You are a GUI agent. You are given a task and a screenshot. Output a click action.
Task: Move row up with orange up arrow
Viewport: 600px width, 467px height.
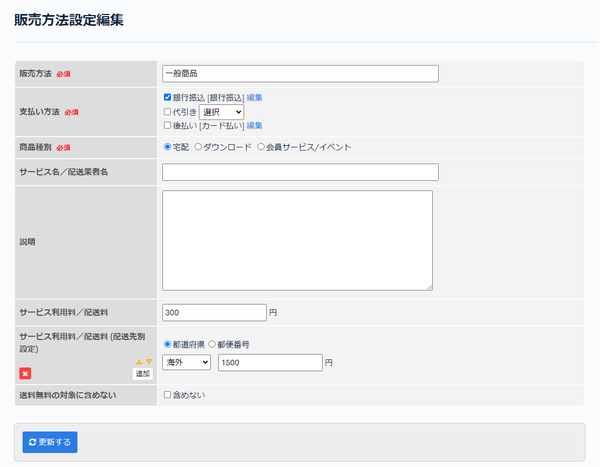pyautogui.click(x=139, y=362)
